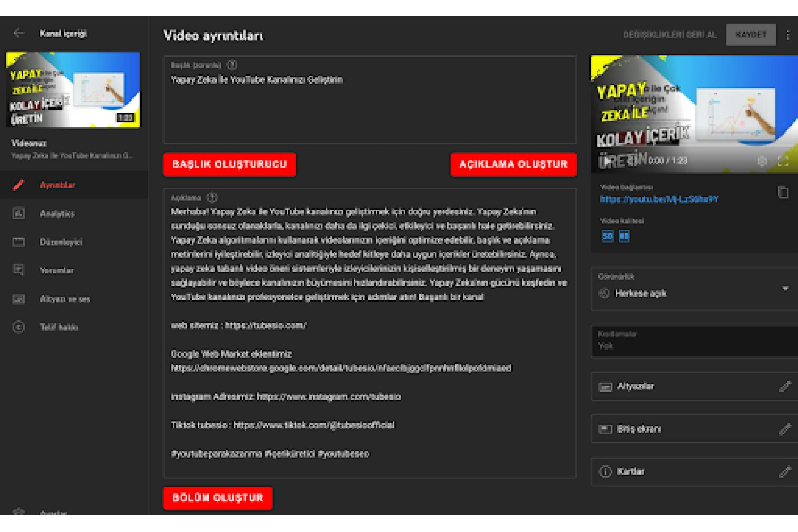This screenshot has height=532, width=798.
Task: Go back with the arrow beside Kanal içeriği
Action: pos(19,33)
